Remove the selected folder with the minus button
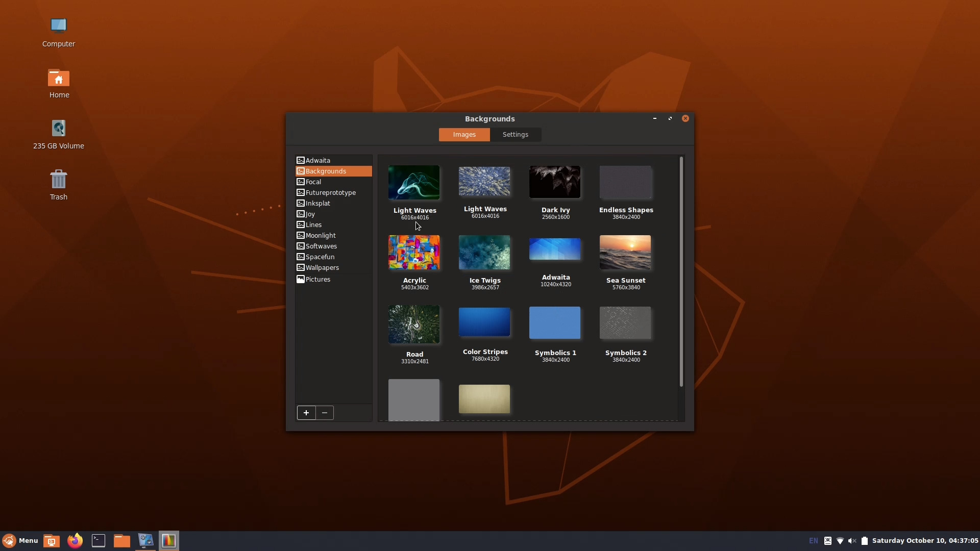 coord(325,413)
